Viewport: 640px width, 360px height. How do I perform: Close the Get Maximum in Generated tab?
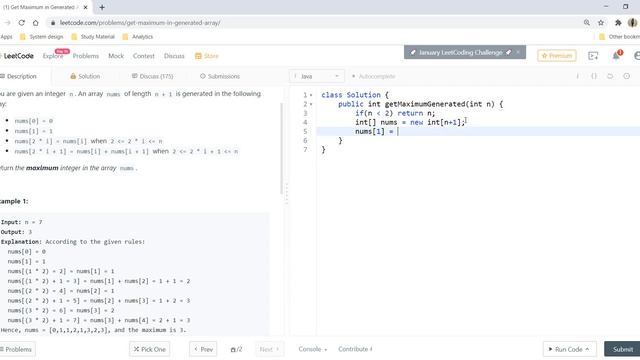pyautogui.click(x=85, y=7)
